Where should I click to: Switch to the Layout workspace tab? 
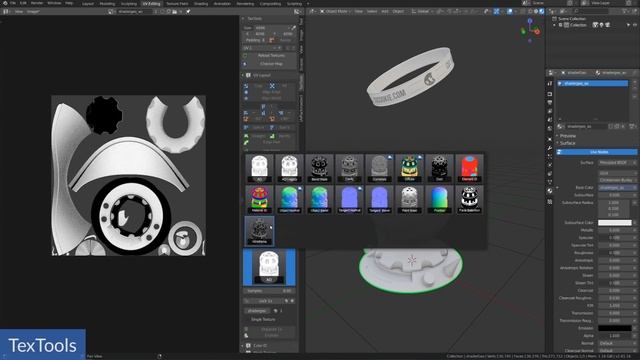coord(88,3)
